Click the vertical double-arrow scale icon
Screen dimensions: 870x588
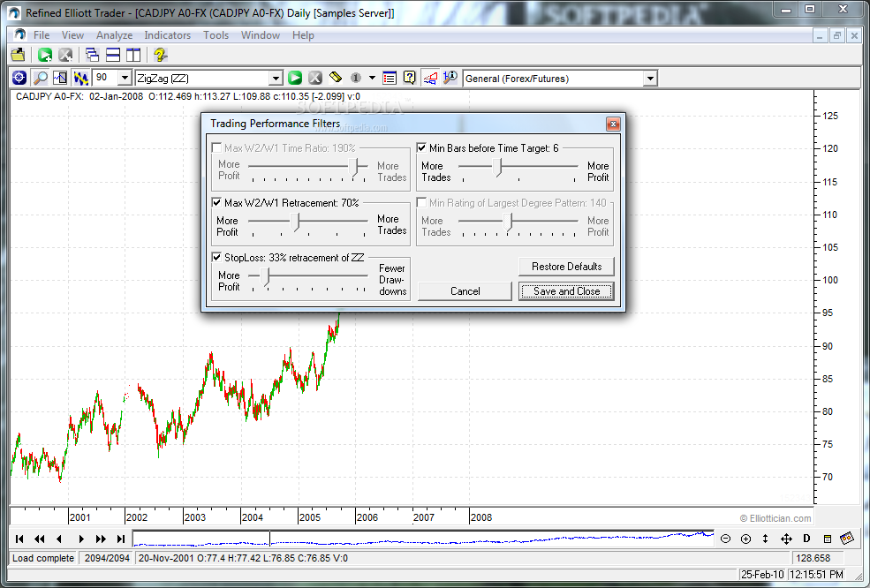765,539
